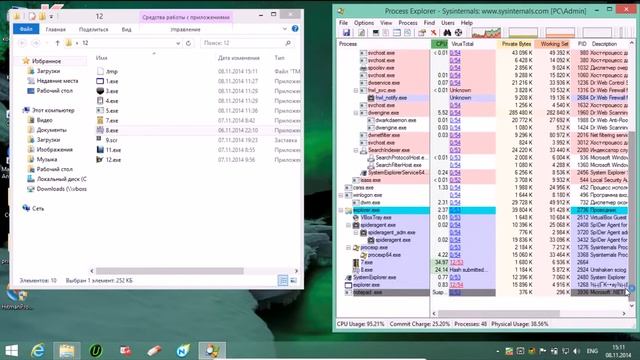
Task: Open the Файл tab in File Explorer
Action: click(26, 29)
